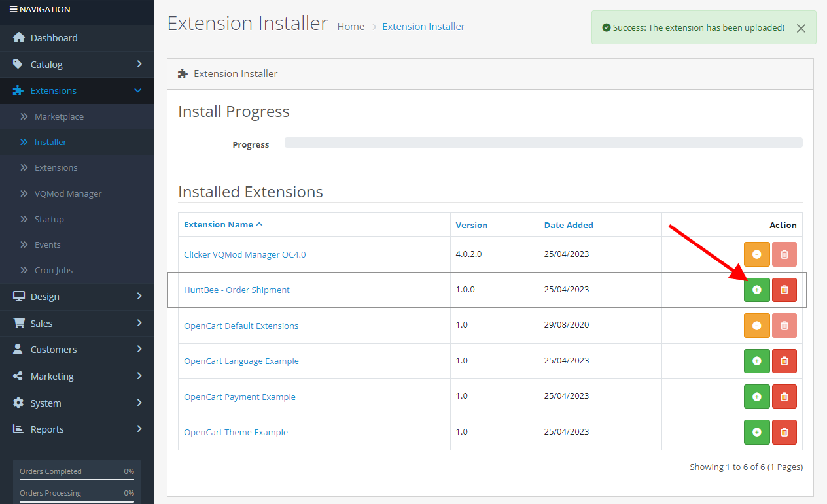Image resolution: width=827 pixels, height=504 pixels.
Task: Click the orange uninstall icon for Cl!cker VQMod Manager
Action: [757, 254]
